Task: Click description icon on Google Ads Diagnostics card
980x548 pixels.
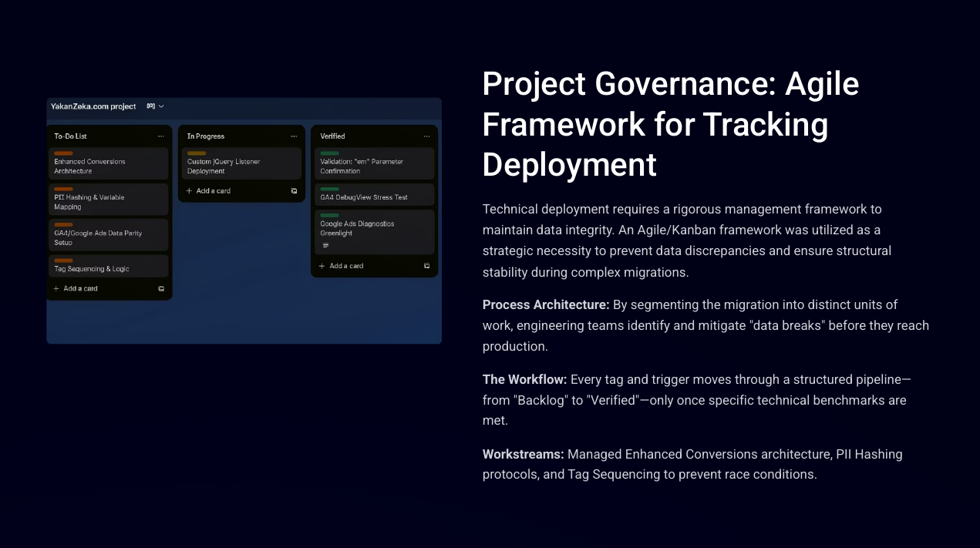Action: [325, 245]
